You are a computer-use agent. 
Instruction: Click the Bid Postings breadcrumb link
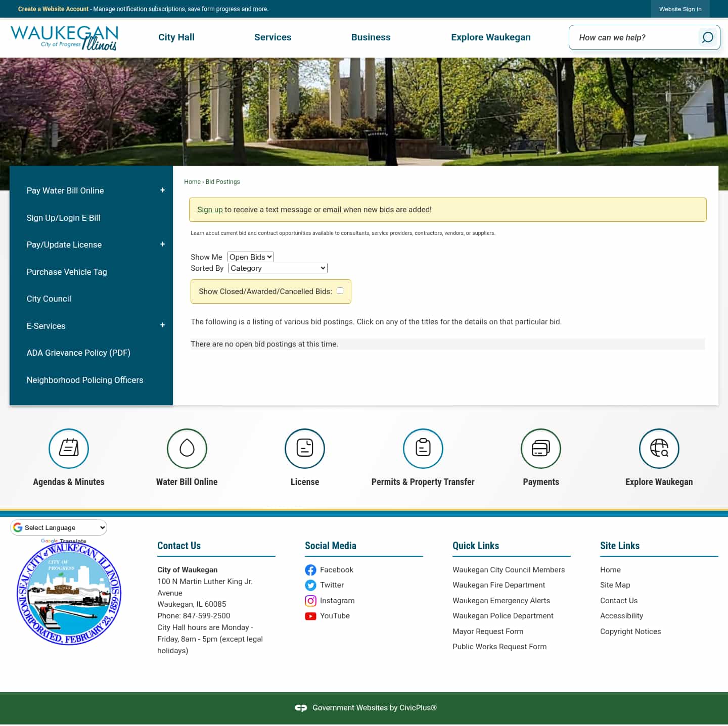point(223,182)
